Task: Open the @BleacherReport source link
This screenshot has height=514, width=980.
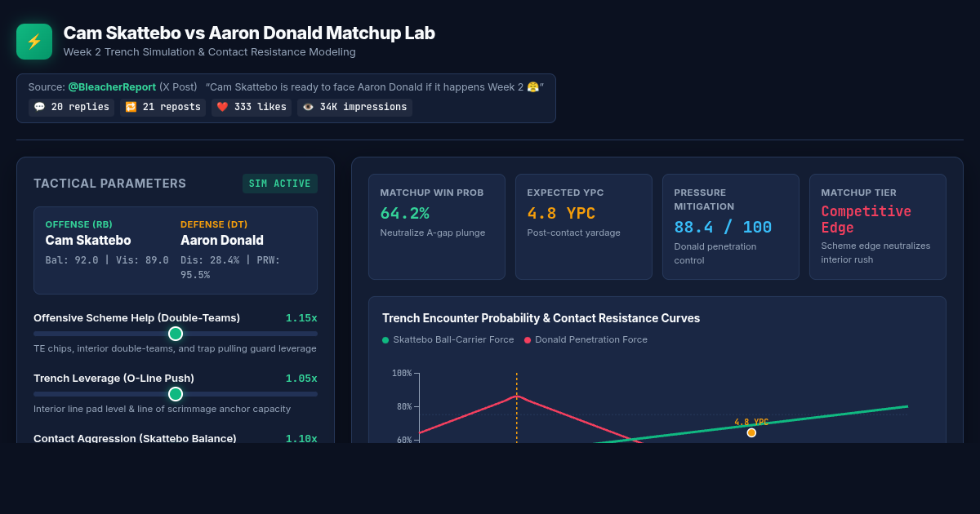Action: pyautogui.click(x=112, y=86)
